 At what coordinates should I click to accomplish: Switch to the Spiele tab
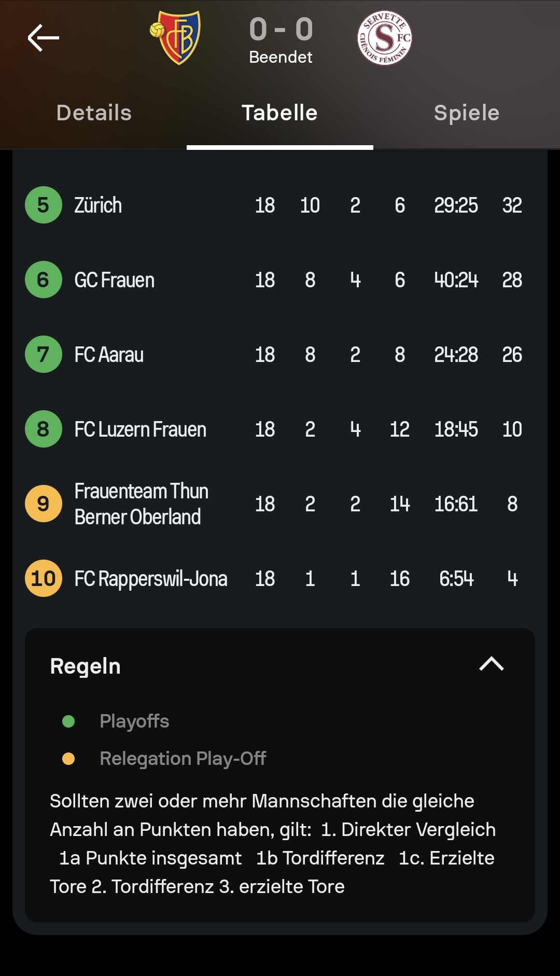(466, 113)
